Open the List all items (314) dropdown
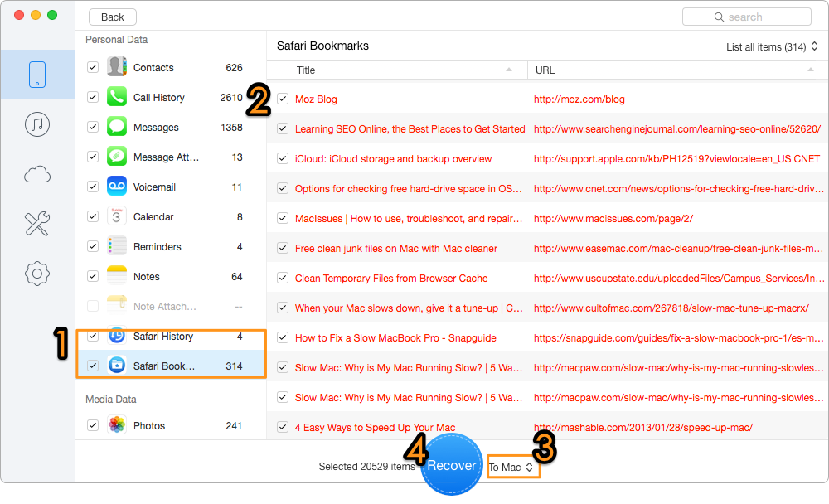This screenshot has width=829, height=504. (x=772, y=46)
